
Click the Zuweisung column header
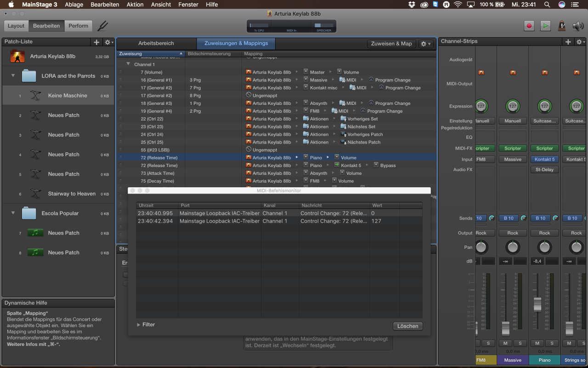point(151,54)
